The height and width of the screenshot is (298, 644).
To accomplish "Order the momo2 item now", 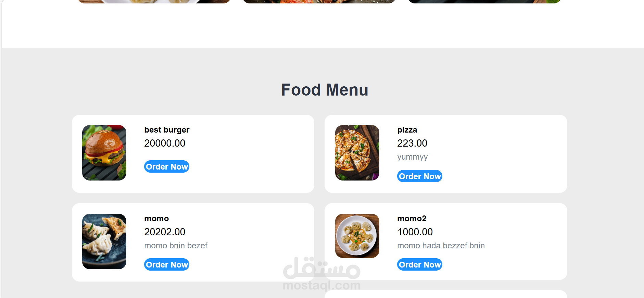I will [419, 264].
